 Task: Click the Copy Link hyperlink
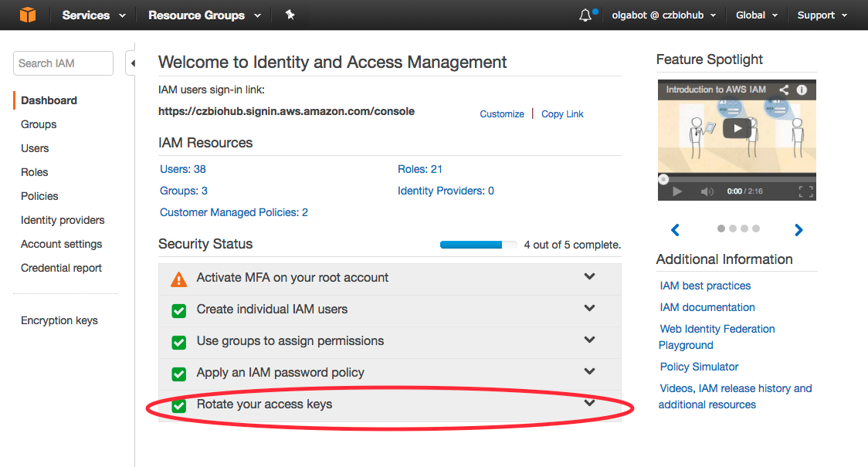pyautogui.click(x=562, y=114)
